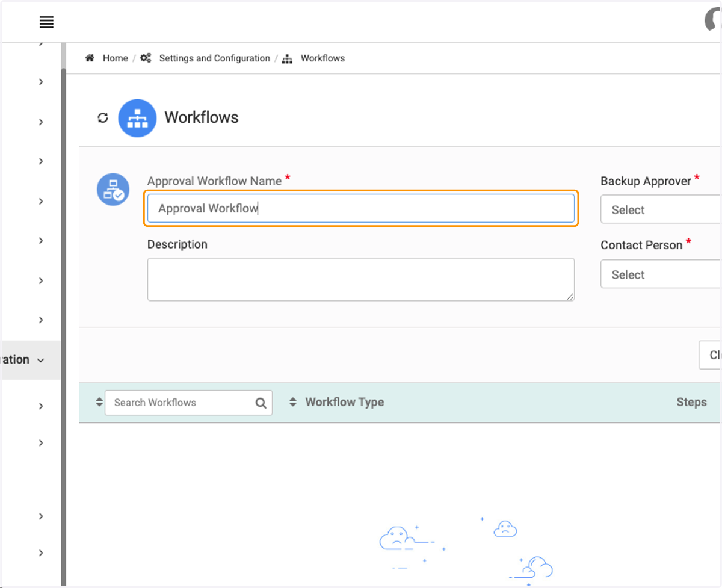Sort by the arrows beside Search Workflows
The image size is (722, 588).
(x=99, y=402)
